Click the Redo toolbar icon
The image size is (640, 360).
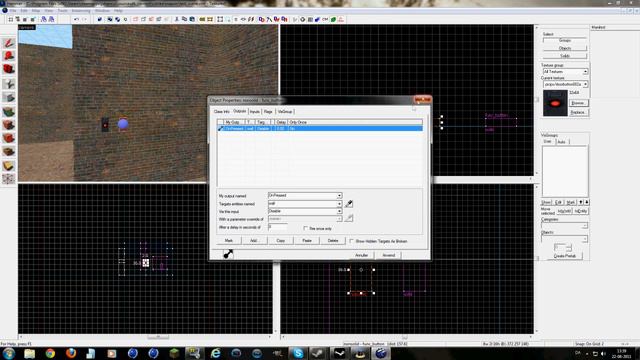pyautogui.click(x=84, y=19)
